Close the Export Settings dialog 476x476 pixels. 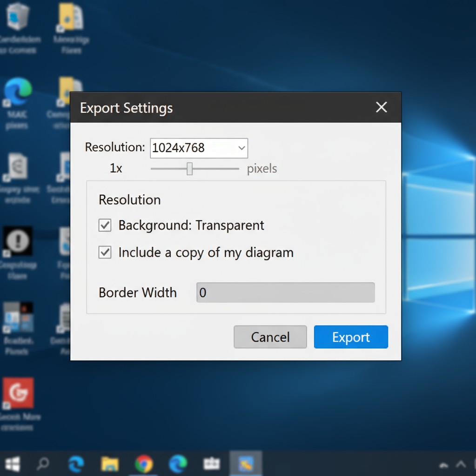(x=381, y=107)
